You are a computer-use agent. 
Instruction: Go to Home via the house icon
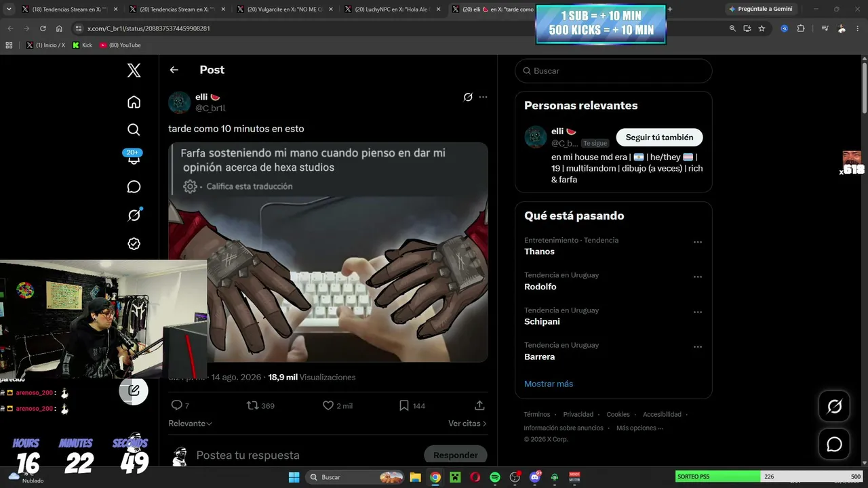tap(134, 102)
